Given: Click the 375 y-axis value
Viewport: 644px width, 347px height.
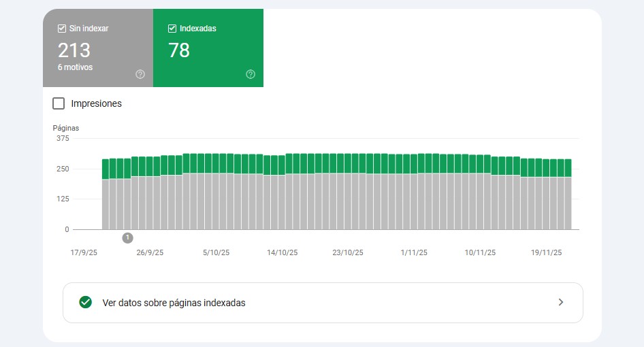Looking at the screenshot, I should tap(63, 138).
